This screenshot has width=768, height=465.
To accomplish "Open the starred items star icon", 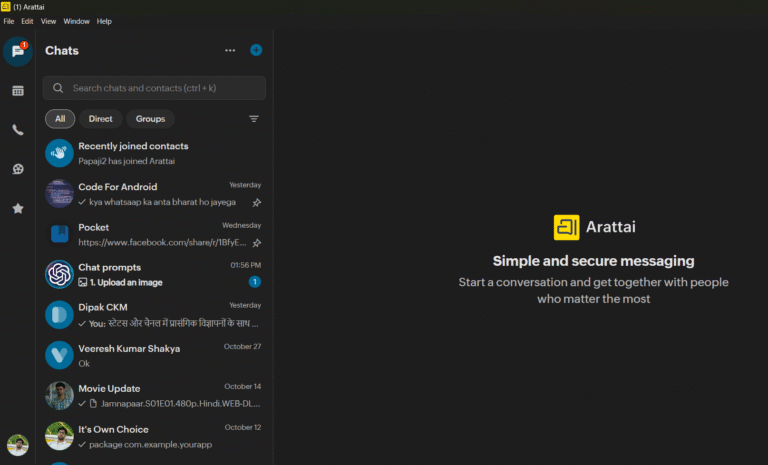I will click(18, 208).
